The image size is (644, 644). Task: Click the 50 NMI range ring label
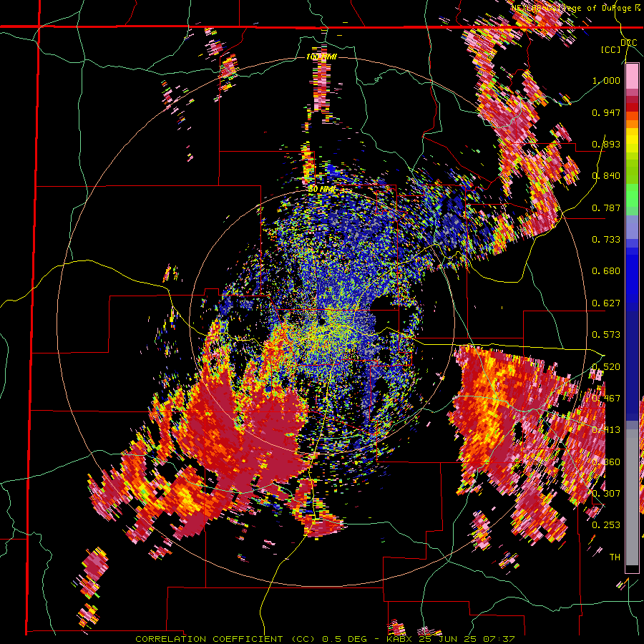point(321,190)
